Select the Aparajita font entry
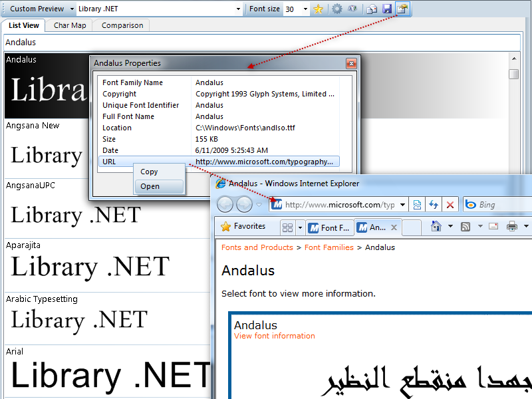532x399 pixels. coord(107,265)
